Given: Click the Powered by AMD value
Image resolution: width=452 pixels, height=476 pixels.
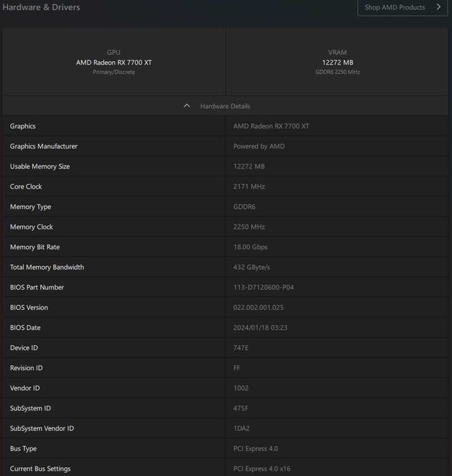Looking at the screenshot, I should point(259,146).
